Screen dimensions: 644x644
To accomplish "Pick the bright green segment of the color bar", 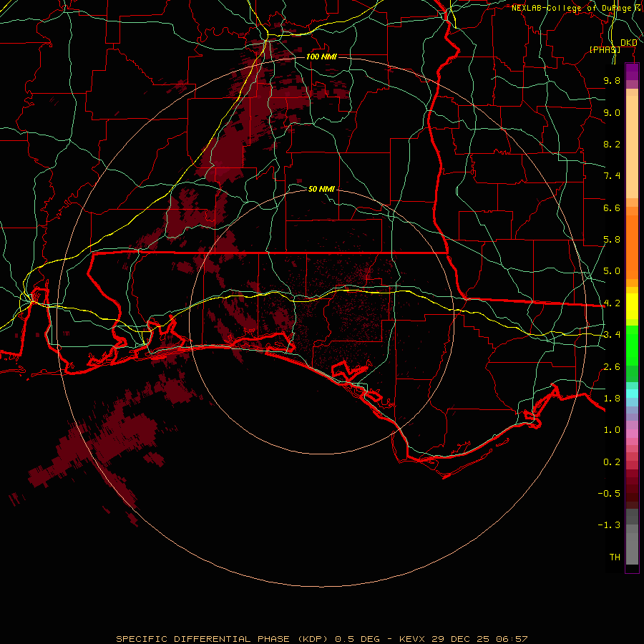I will (x=632, y=345).
